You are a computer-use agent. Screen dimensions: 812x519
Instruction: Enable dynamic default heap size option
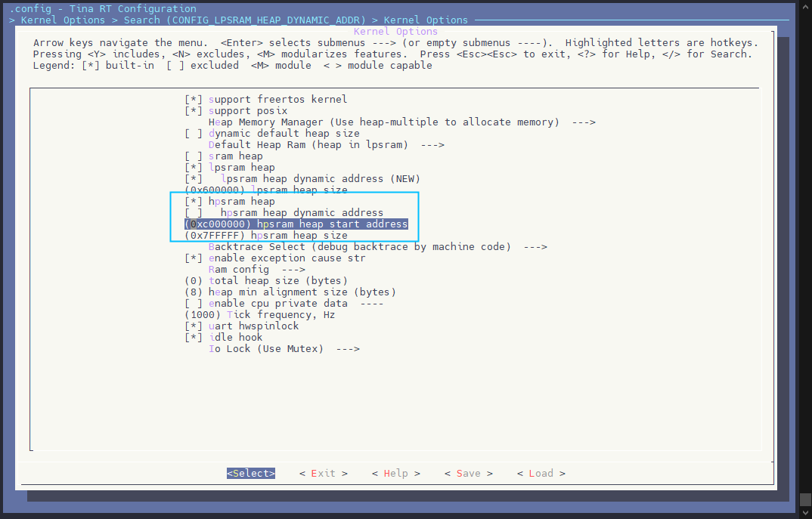194,134
